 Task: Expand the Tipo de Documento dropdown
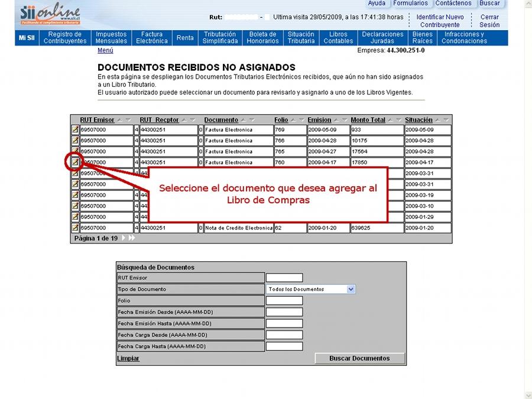351,290
